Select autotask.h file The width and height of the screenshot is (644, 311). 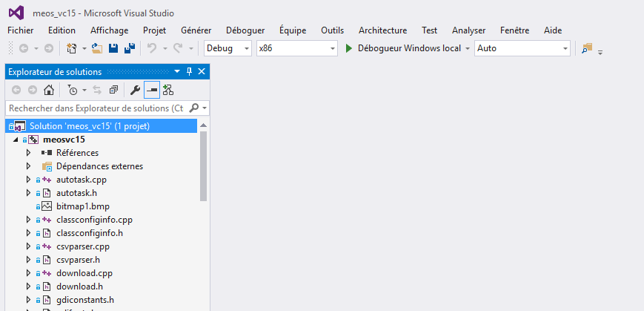click(x=77, y=193)
